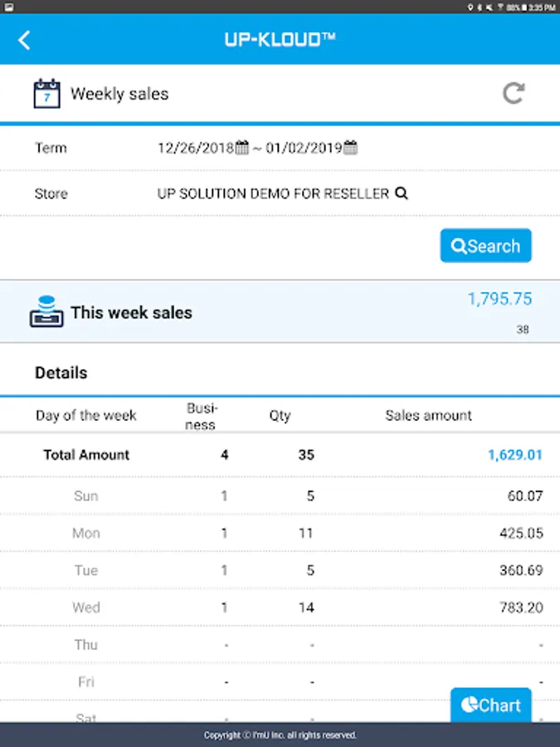Tap the Total Amount 1,629.01 value
This screenshot has height=747, width=560.
click(x=514, y=455)
